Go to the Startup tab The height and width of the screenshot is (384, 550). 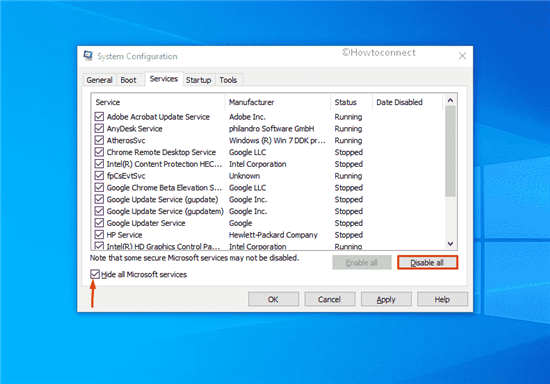tap(198, 80)
